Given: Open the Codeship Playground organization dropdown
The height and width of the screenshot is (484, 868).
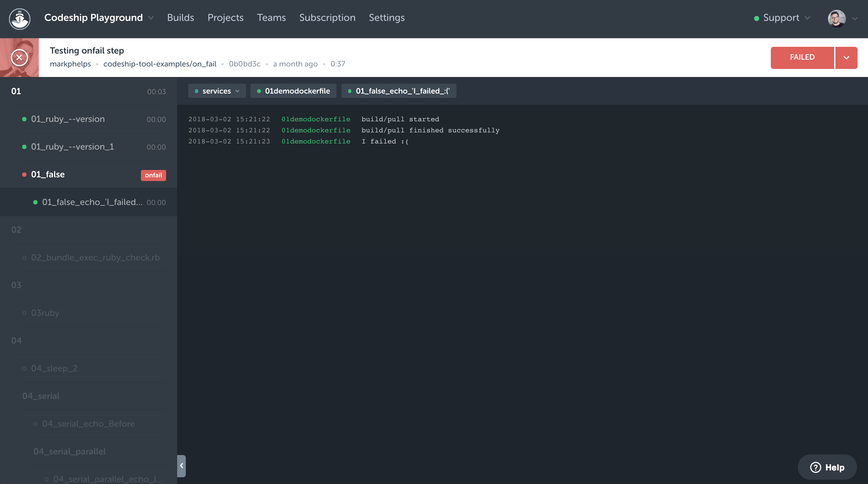Looking at the screenshot, I should point(99,18).
